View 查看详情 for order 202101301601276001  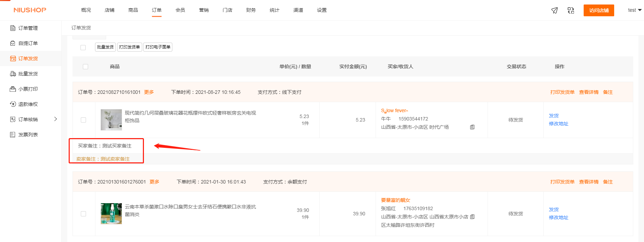[x=589, y=182]
